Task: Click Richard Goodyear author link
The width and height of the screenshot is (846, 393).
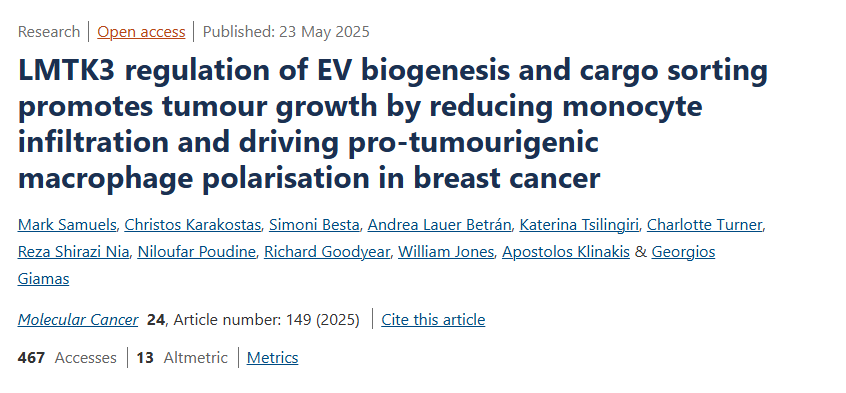Action: [326, 252]
